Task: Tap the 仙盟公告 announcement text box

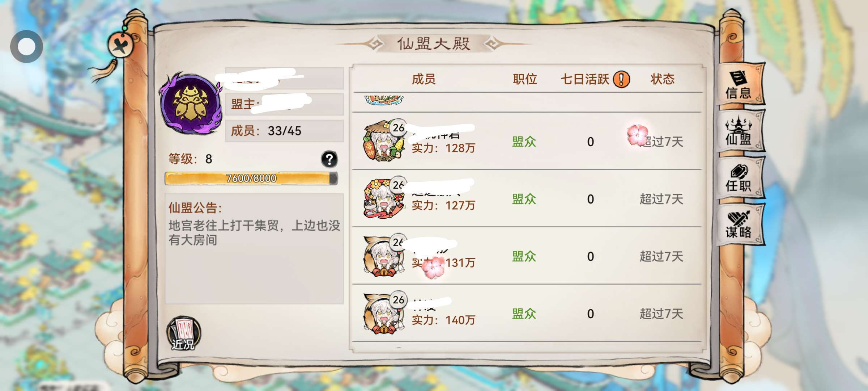Action: [254, 249]
